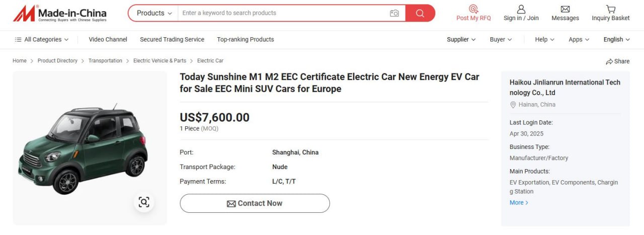Click the Sign in / Join person icon
The image size is (644, 235).
coord(521,9)
